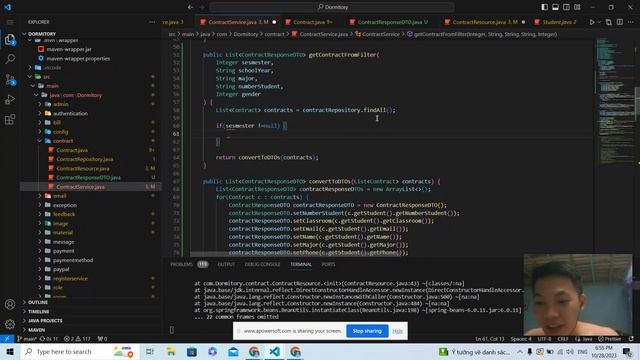Open the Notifications center icon in taskbar
640x360 pixels.
click(x=627, y=351)
